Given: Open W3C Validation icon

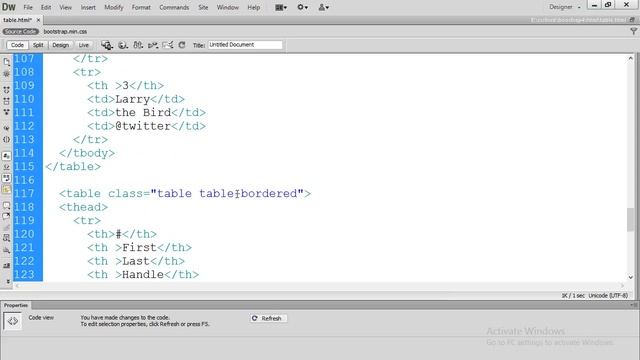Looking at the screenshot, I should pos(153,45).
